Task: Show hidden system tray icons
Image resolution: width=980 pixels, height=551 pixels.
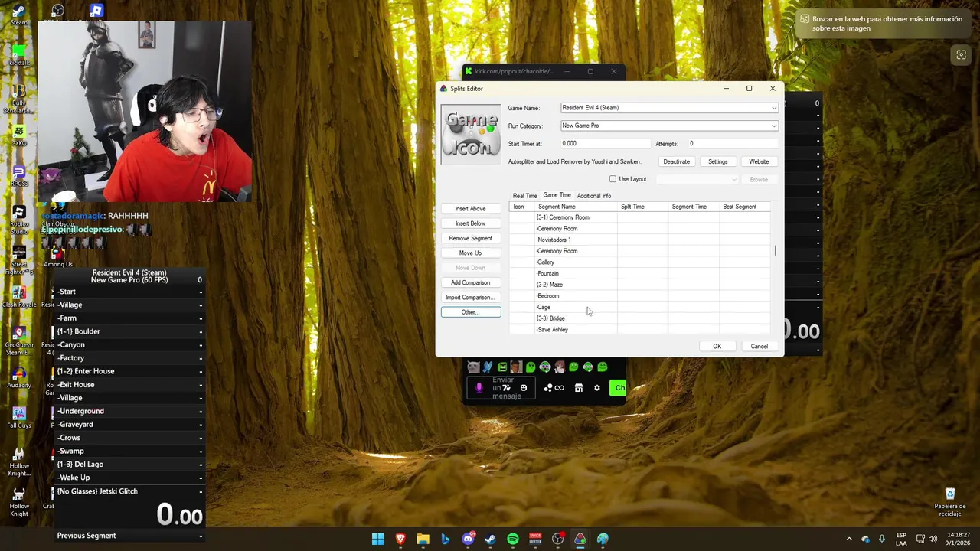Action: tap(848, 539)
